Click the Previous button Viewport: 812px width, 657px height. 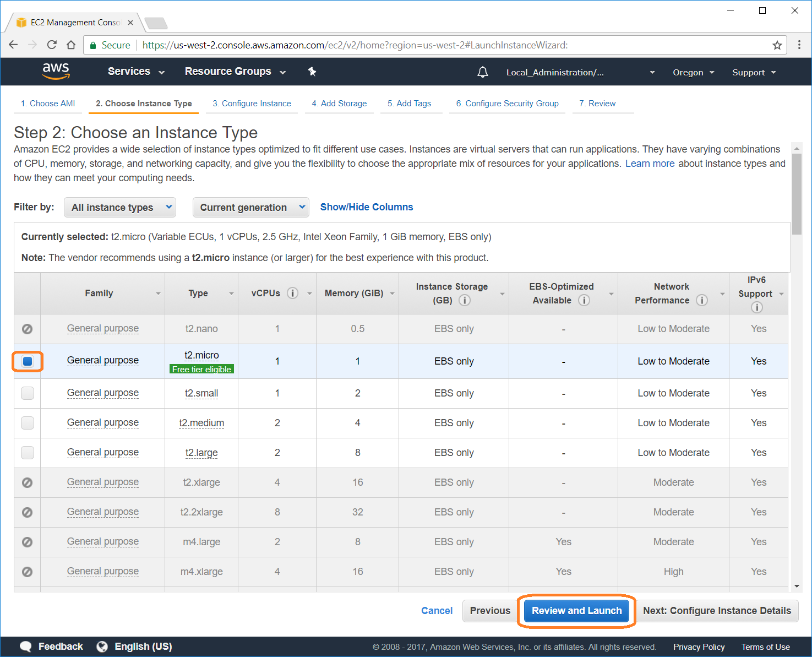point(490,611)
